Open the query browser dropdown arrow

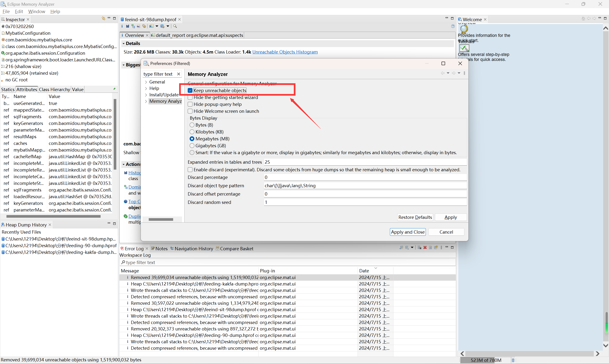(168, 26)
